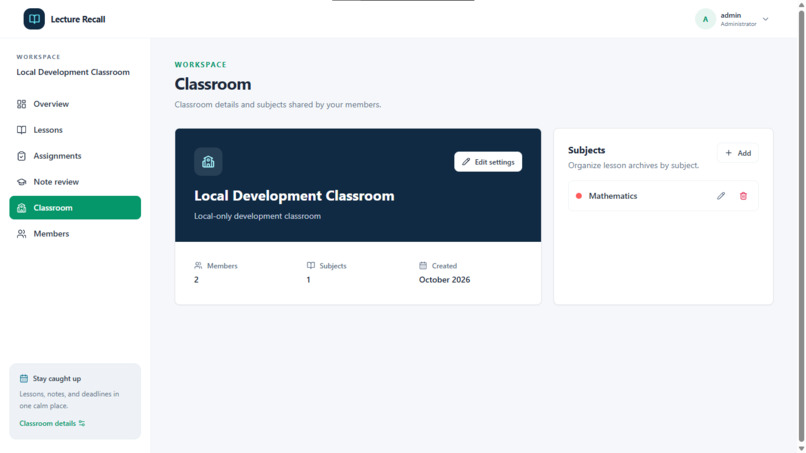Click the Subjects book icon in stats

pos(310,265)
